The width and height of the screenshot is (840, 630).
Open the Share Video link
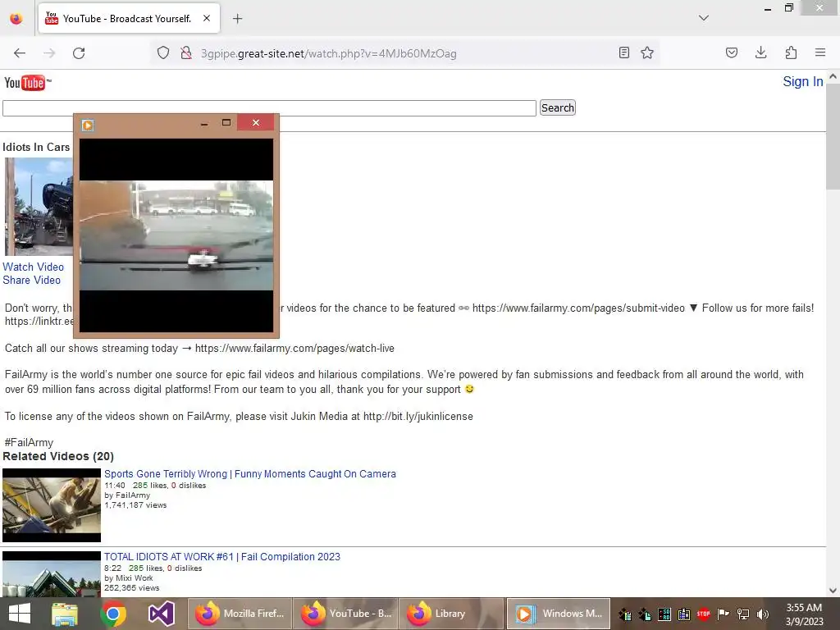(x=32, y=280)
